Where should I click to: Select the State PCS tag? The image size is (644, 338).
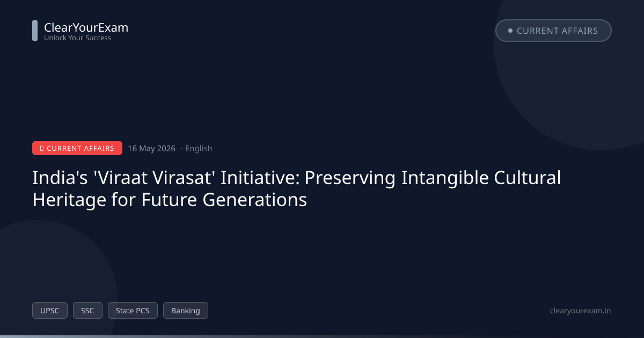(x=133, y=311)
